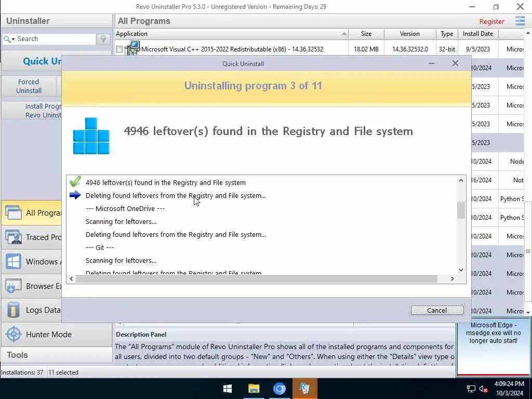Open the search magnifier options dropdown

click(x=9, y=39)
